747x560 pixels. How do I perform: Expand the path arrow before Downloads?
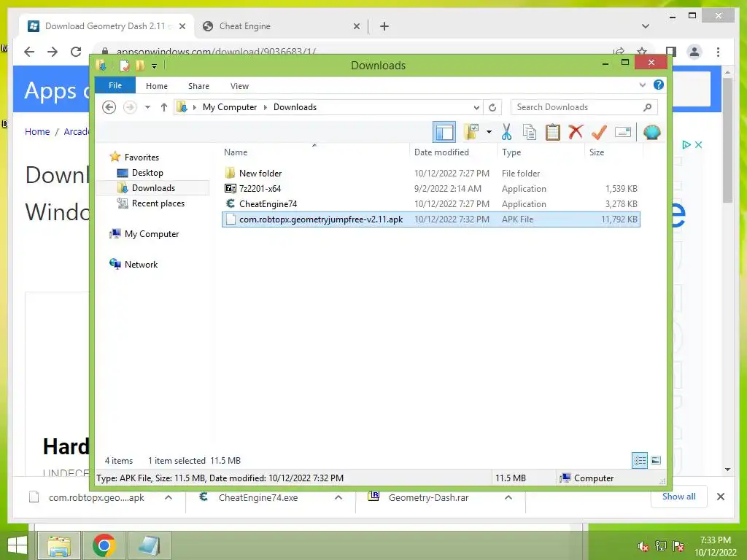pos(266,107)
